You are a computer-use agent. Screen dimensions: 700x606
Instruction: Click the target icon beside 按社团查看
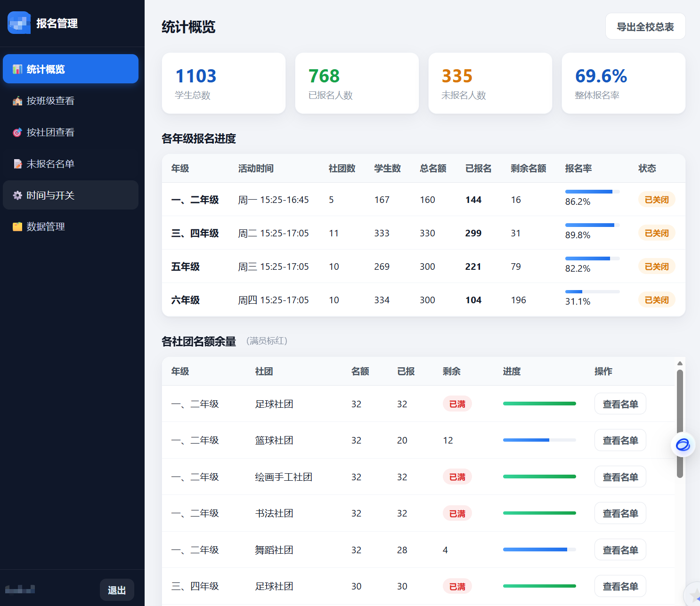tap(17, 132)
